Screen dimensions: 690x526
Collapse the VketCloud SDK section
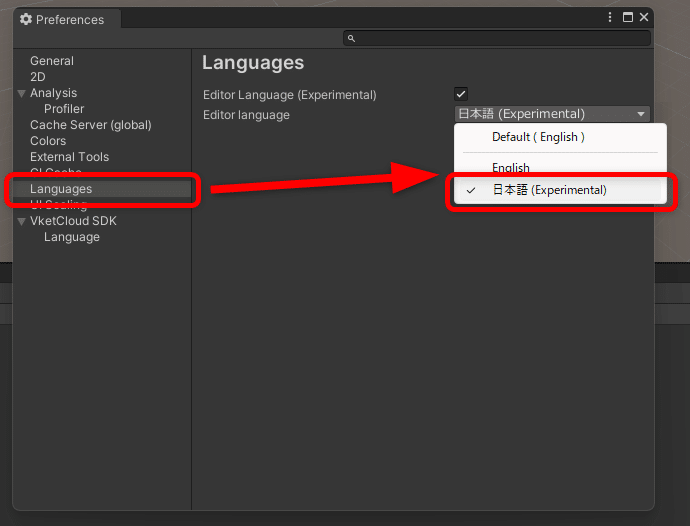point(22,221)
